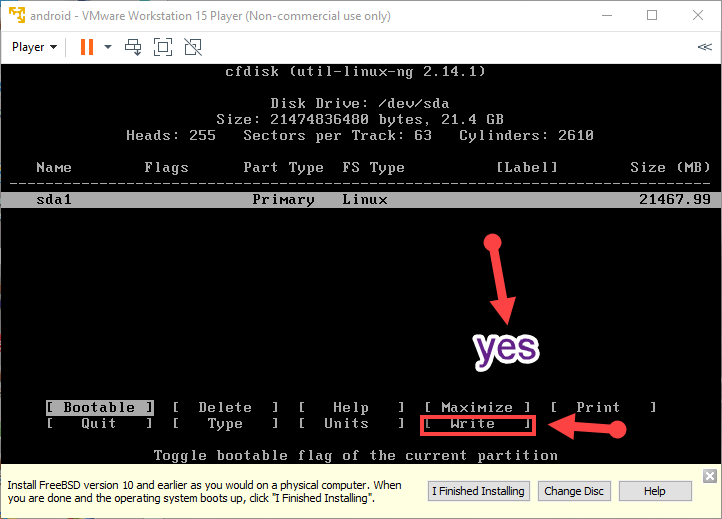Viewport: 722px width, 519px height.
Task: Select the sda1 partition row
Action: tap(360, 200)
